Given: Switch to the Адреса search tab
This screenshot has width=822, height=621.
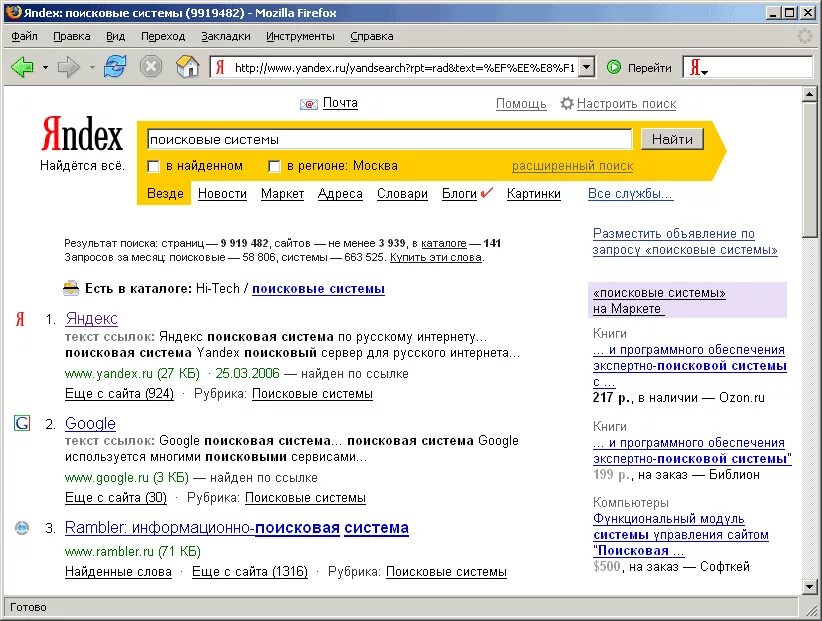Looking at the screenshot, I should pyautogui.click(x=340, y=193).
